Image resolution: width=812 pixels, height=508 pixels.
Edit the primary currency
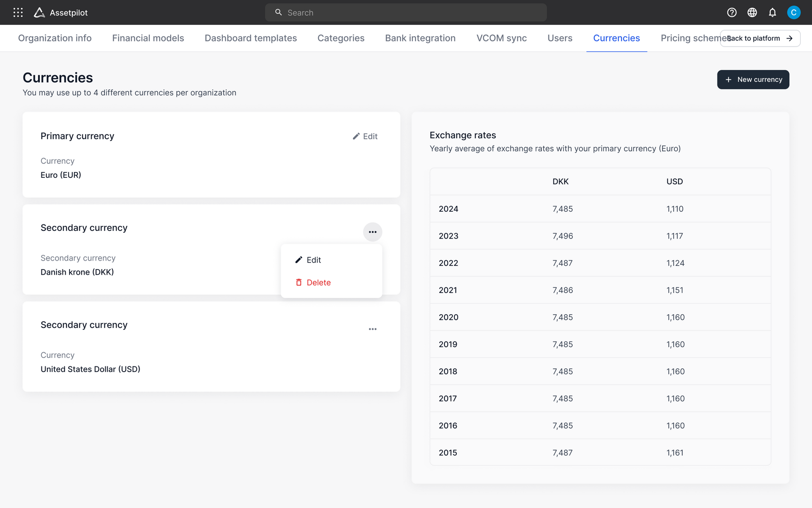coord(365,136)
